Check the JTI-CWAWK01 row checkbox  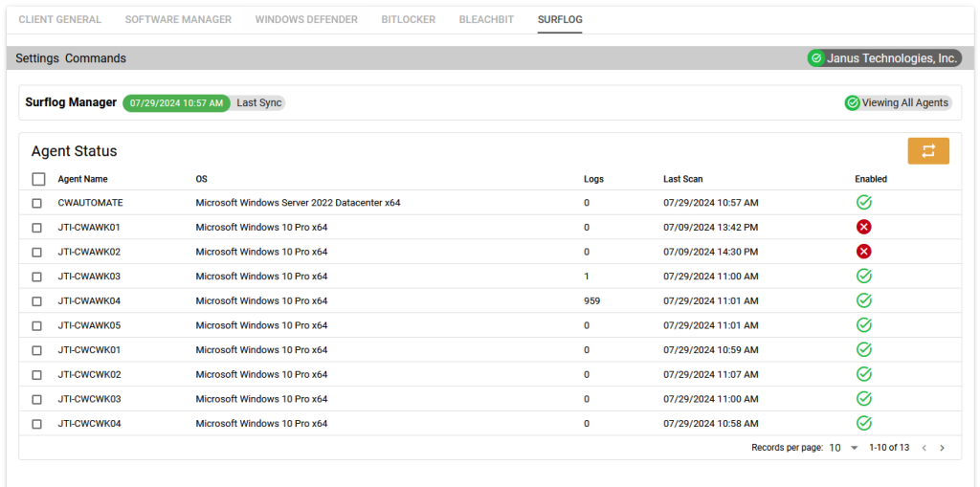coord(37,228)
